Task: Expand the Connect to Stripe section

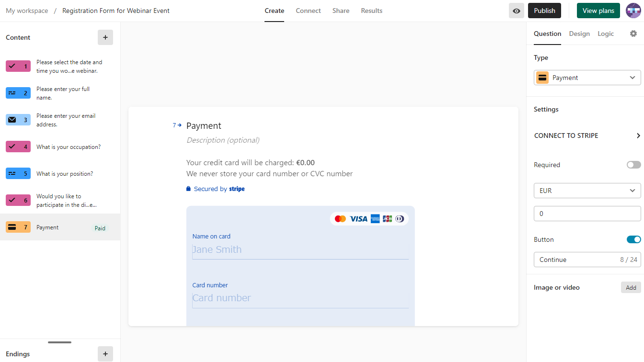Action: [x=587, y=136]
